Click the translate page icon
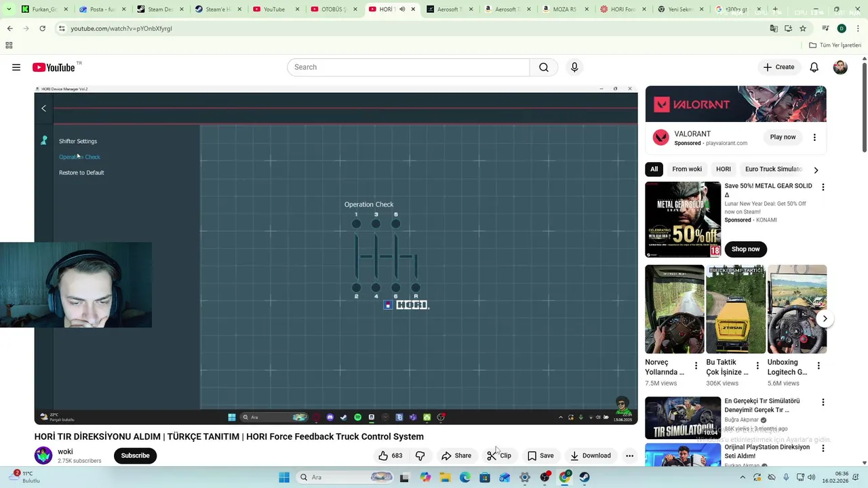868x488 pixels. [x=774, y=28]
